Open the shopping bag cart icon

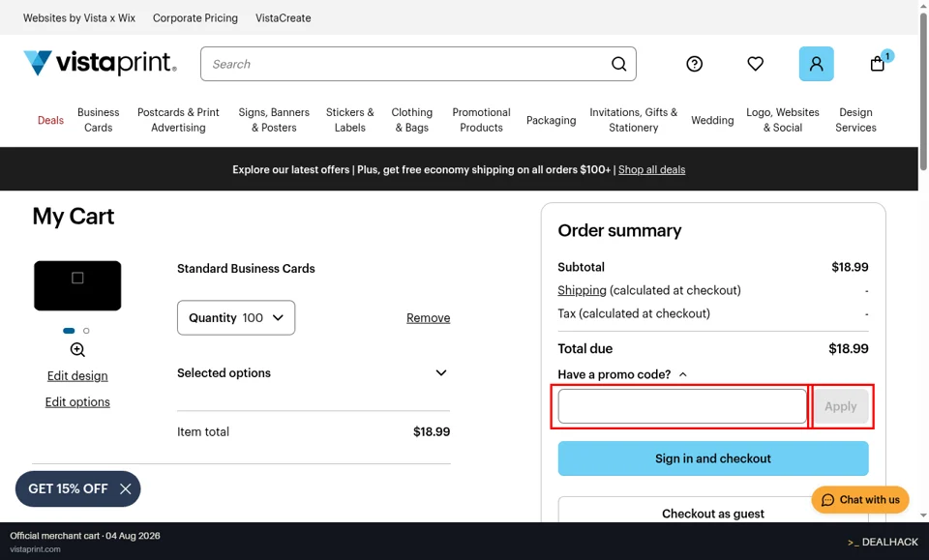coord(878,63)
